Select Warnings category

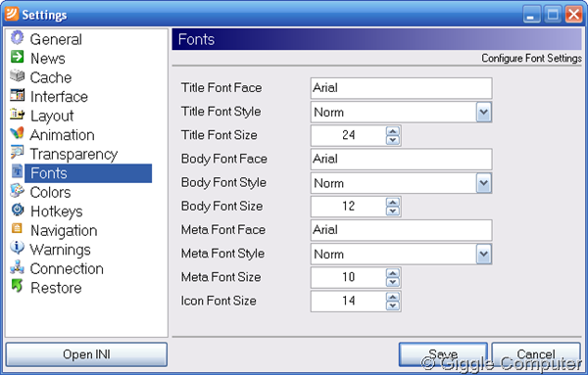click(60, 250)
